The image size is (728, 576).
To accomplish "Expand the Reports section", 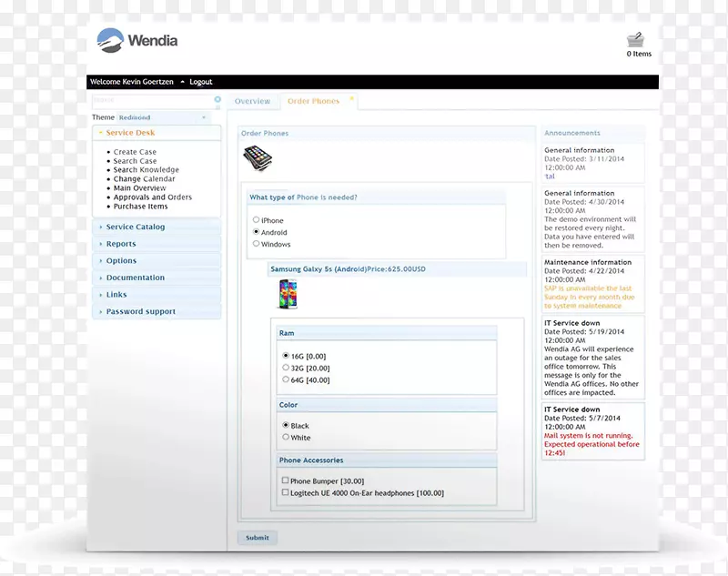I will point(121,244).
